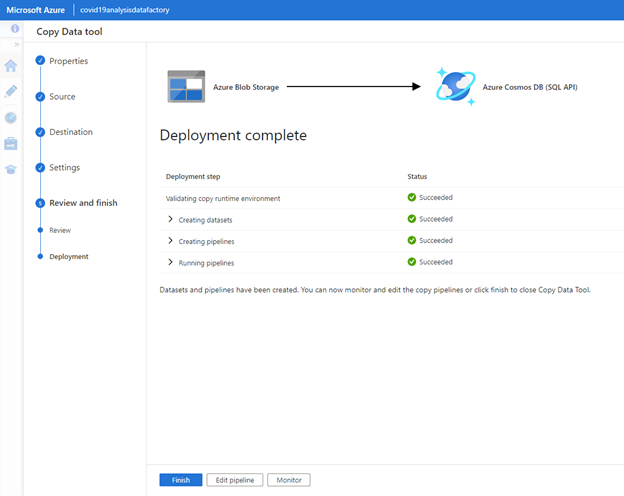
Task: Click Succeeded checkmark for Running pipelines
Action: [x=412, y=262]
